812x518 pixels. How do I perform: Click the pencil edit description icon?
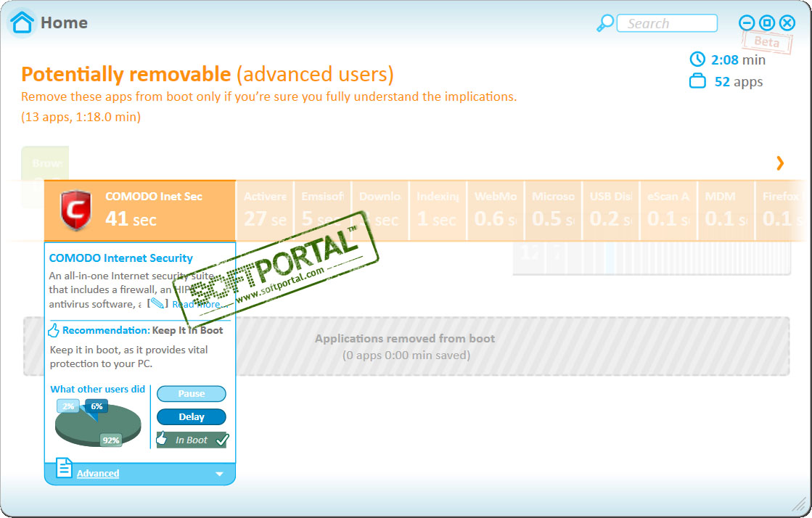coord(157,303)
